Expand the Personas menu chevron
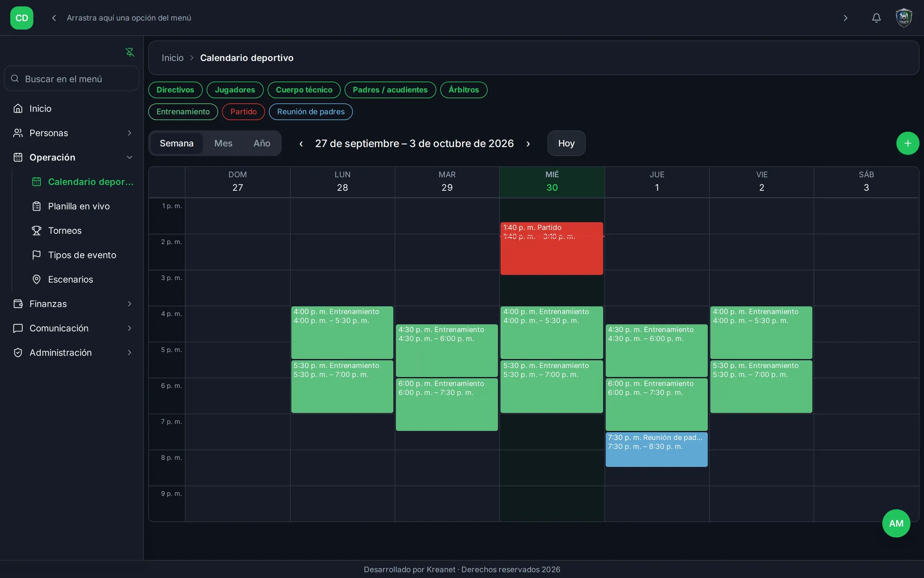Image resolution: width=924 pixels, height=578 pixels. 129,133
